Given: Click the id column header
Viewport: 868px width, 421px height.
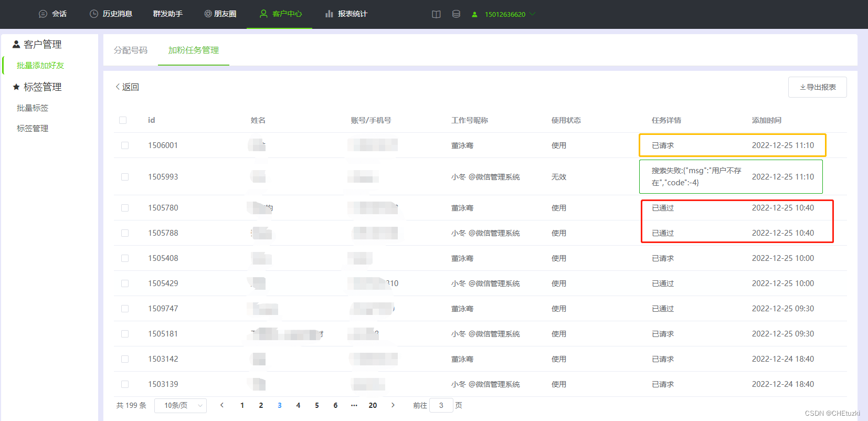Looking at the screenshot, I should 152,120.
